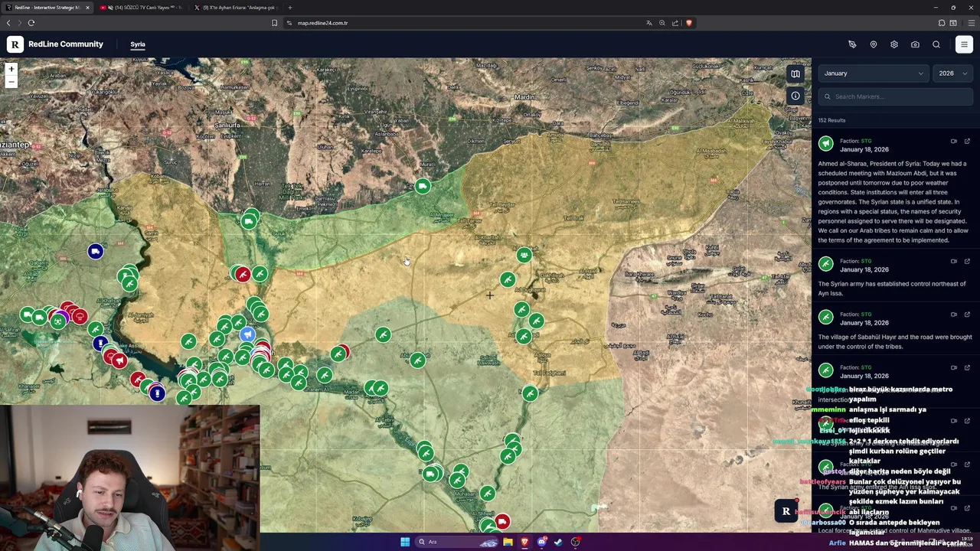Click the browser share page icon
Viewport: 980px width, 551px height.
[x=675, y=23]
